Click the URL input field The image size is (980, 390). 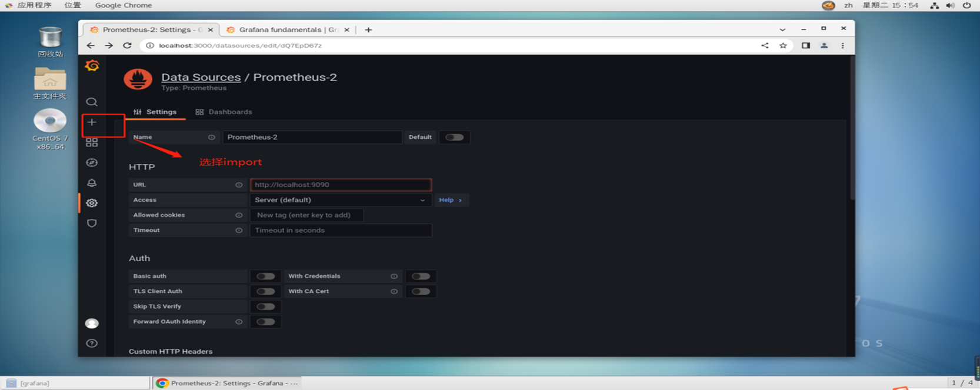point(341,185)
